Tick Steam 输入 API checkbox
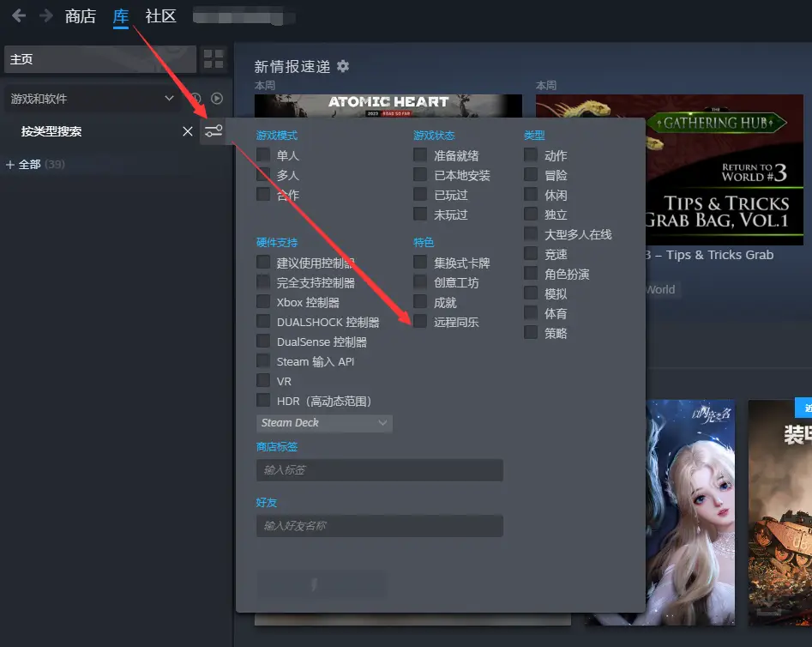Screen dimensions: 812x647 tap(263, 360)
